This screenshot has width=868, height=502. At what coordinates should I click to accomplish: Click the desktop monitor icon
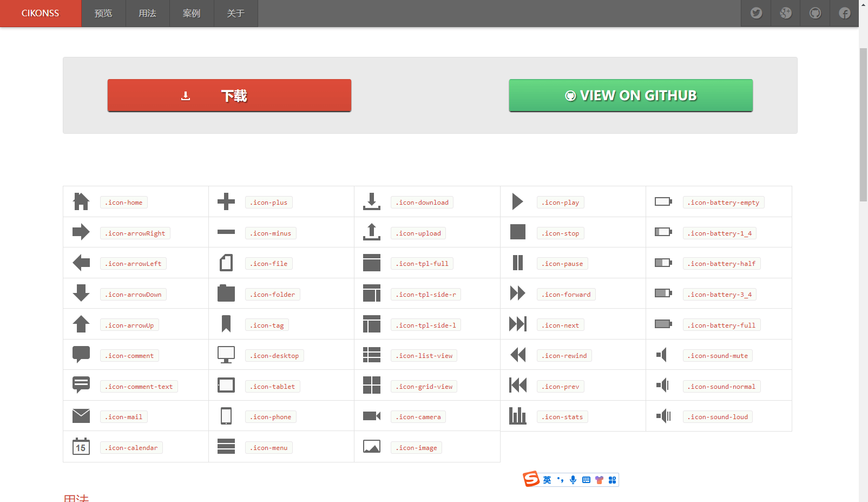[226, 355]
